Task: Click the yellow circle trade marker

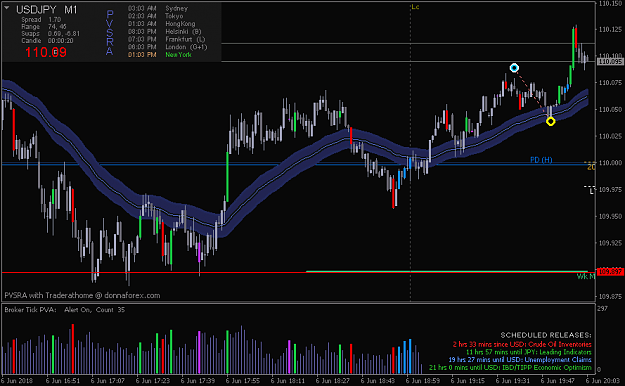Action: click(550, 121)
